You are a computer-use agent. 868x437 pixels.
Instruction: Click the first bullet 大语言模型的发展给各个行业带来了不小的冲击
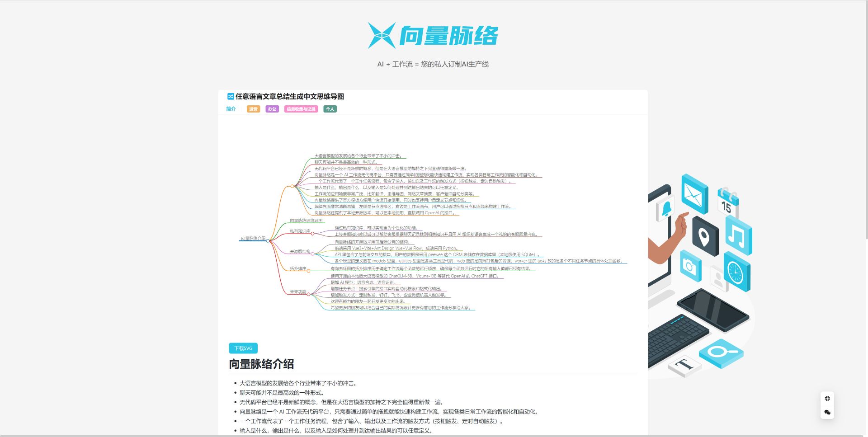coord(299,383)
